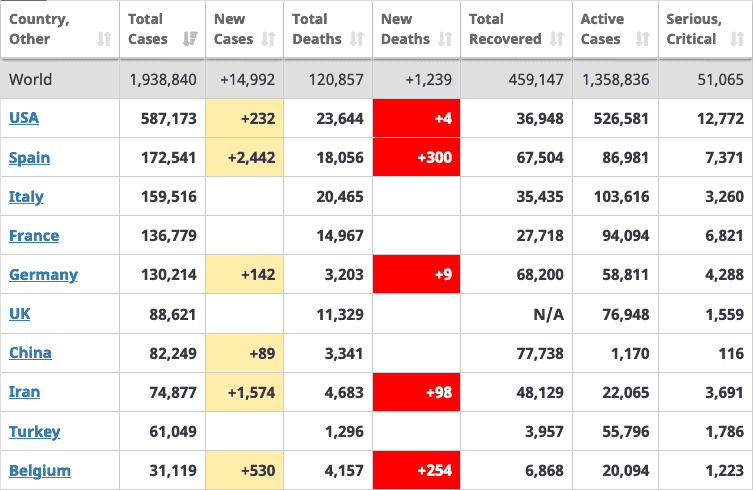
Task: Click the Total Deaths header text
Action: (317, 29)
